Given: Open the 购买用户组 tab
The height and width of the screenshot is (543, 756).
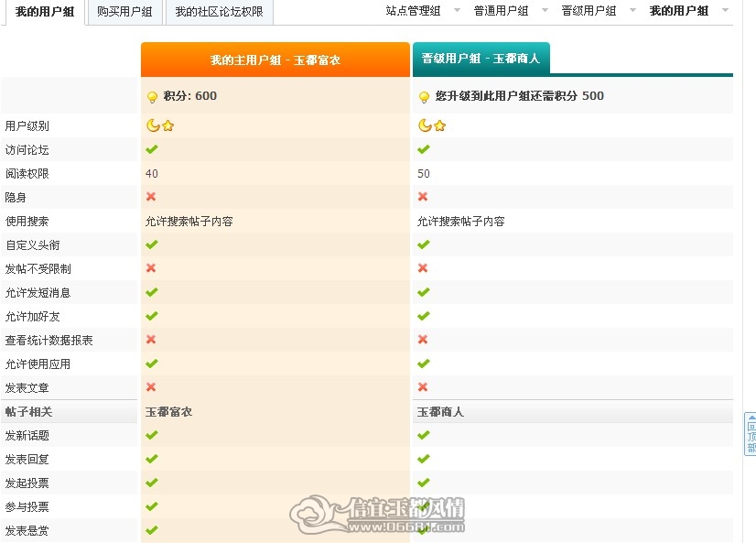Looking at the screenshot, I should coord(124,12).
